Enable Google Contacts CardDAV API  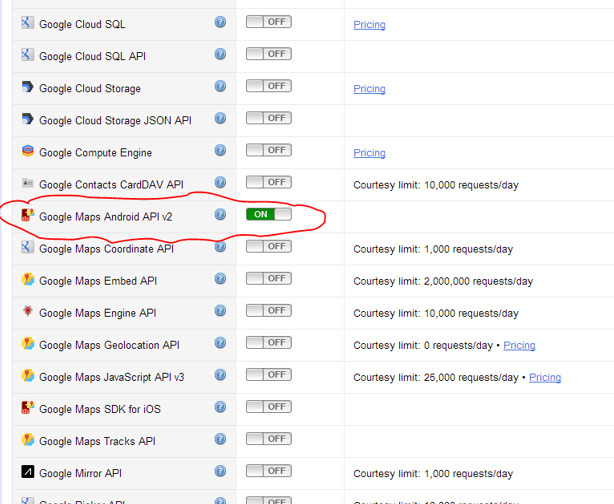(x=269, y=182)
